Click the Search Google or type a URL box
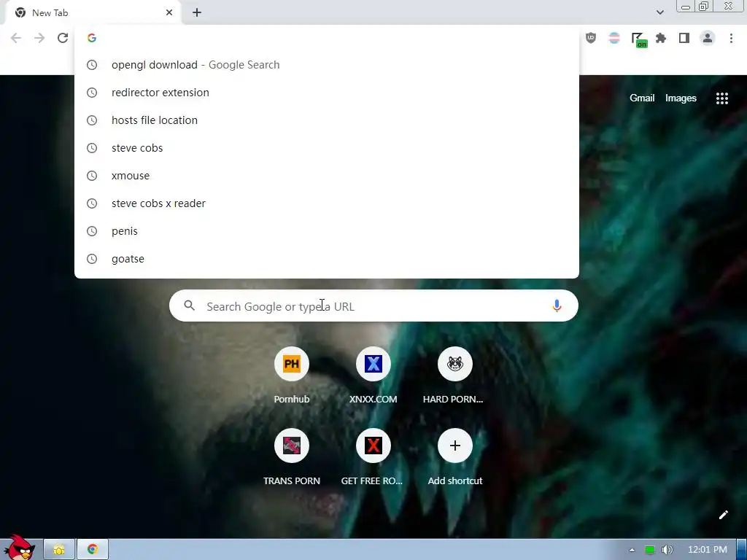Screen dimensions: 747x560 tap(373, 306)
